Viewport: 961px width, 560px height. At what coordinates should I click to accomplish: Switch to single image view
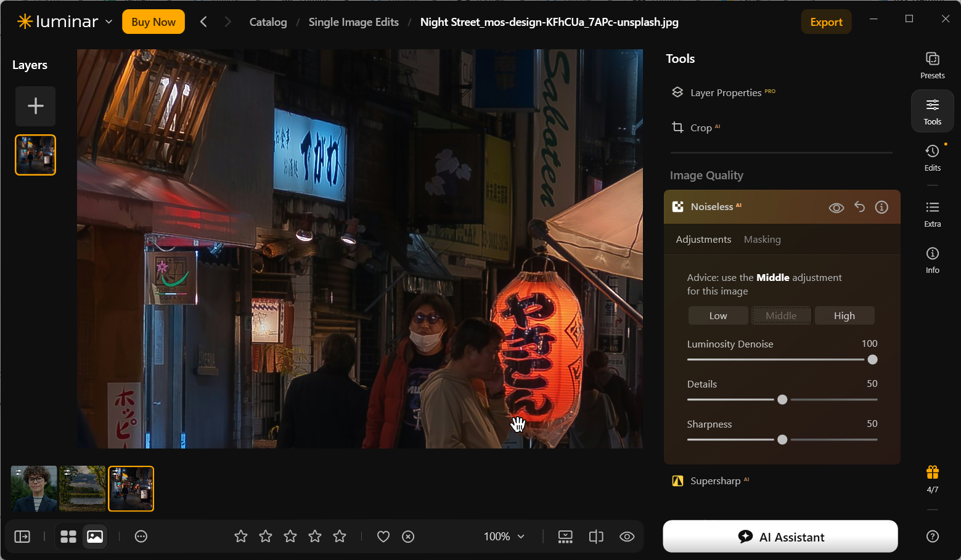pos(95,537)
